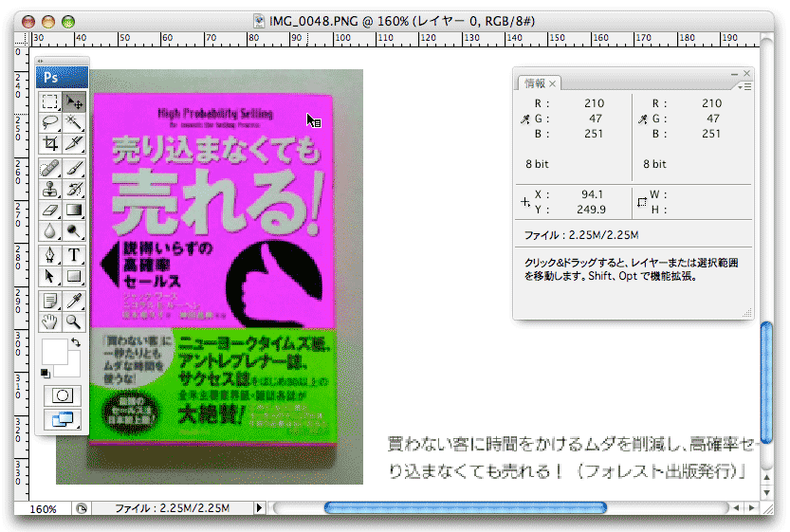This screenshot has width=790, height=532.
Task: Collapse the toolbox with the double-arrow
Action: coord(41,61)
